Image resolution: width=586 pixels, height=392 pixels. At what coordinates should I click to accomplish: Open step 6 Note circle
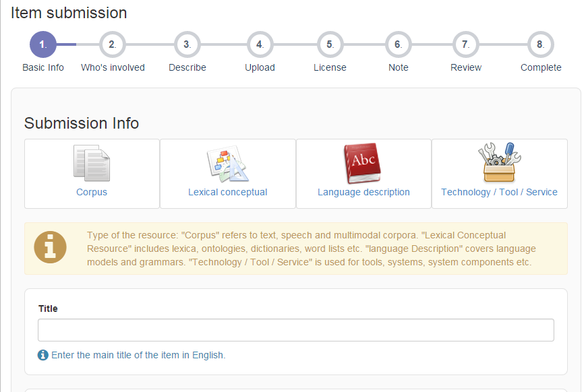[x=399, y=44]
